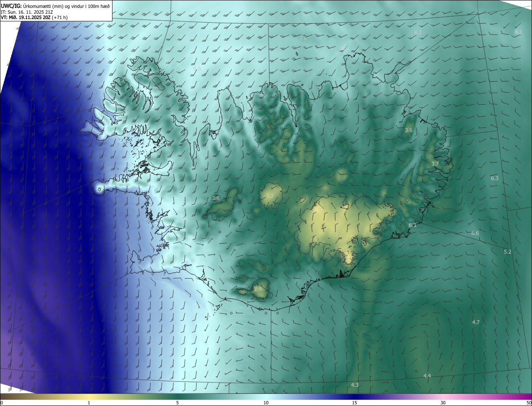Select the 4.3 value label

pos(355,385)
